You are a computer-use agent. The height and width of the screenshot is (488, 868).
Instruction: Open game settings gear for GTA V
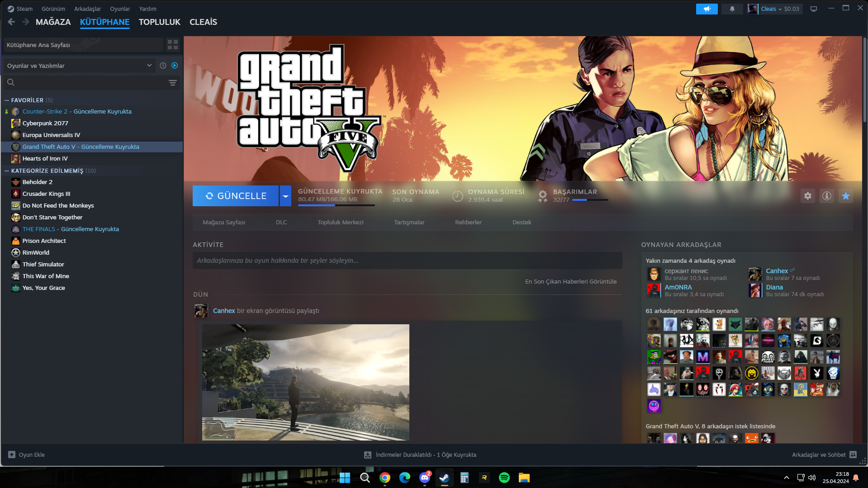[808, 196]
